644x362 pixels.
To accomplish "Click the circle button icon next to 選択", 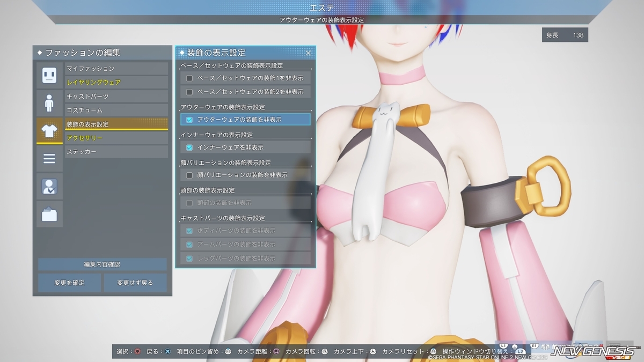I will click(x=137, y=351).
